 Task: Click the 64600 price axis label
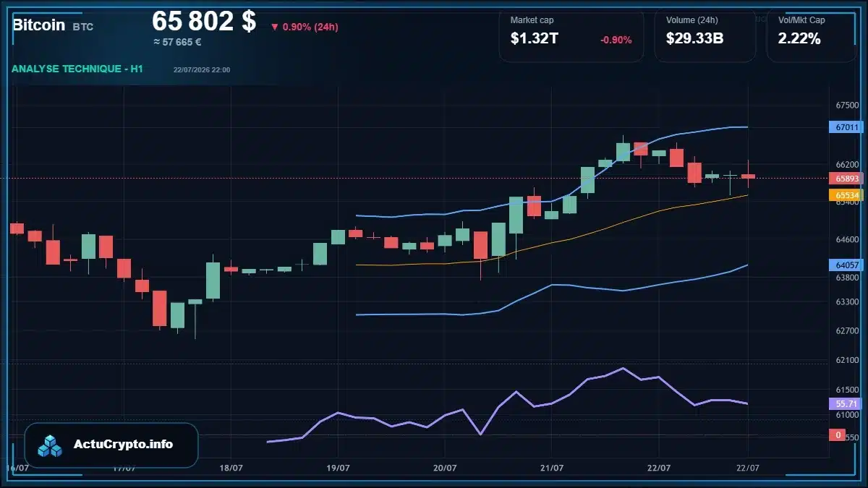click(847, 239)
